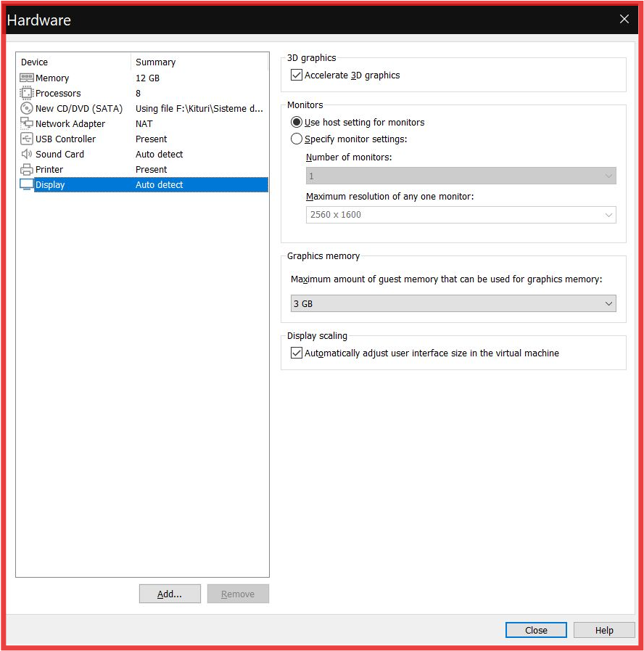Open the Number of monitors dropdown
Viewport: 644px width, 651px height.
(461, 176)
